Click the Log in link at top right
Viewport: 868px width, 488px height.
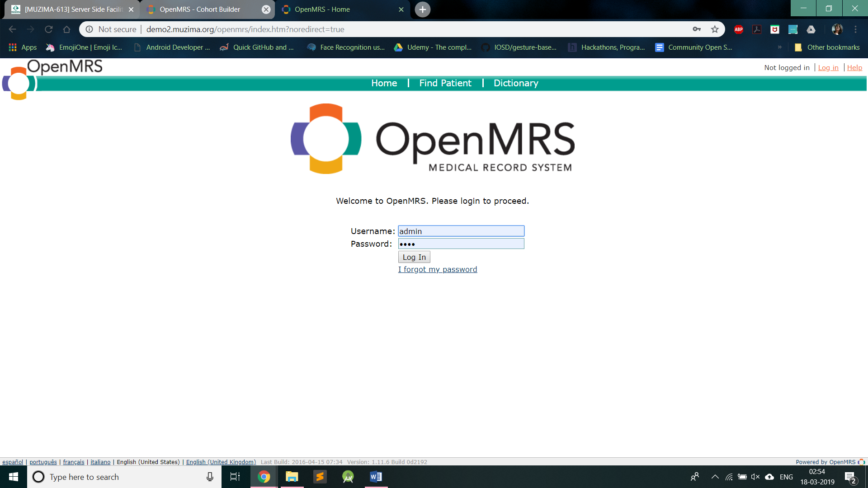pos(828,68)
